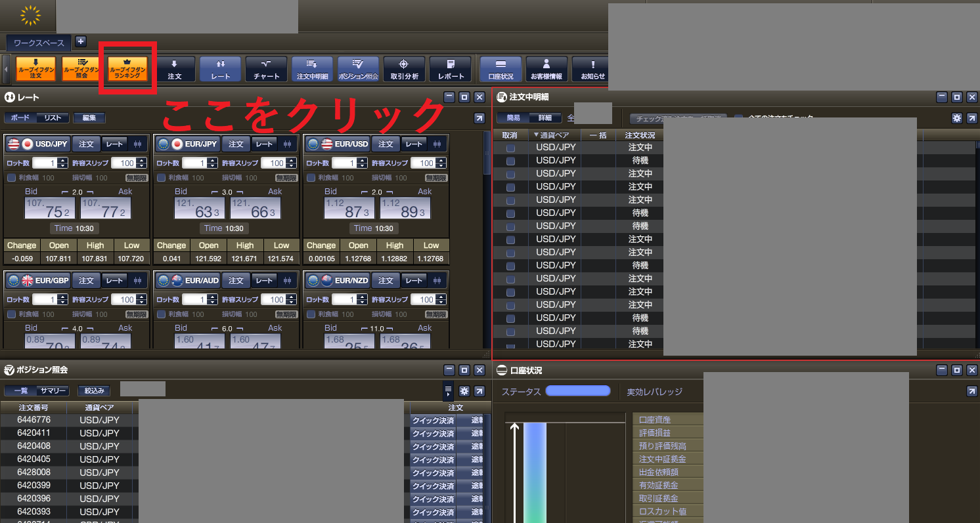
Task: Open the ループイフダン ランキング toolbar icon
Action: pyautogui.click(x=127, y=68)
